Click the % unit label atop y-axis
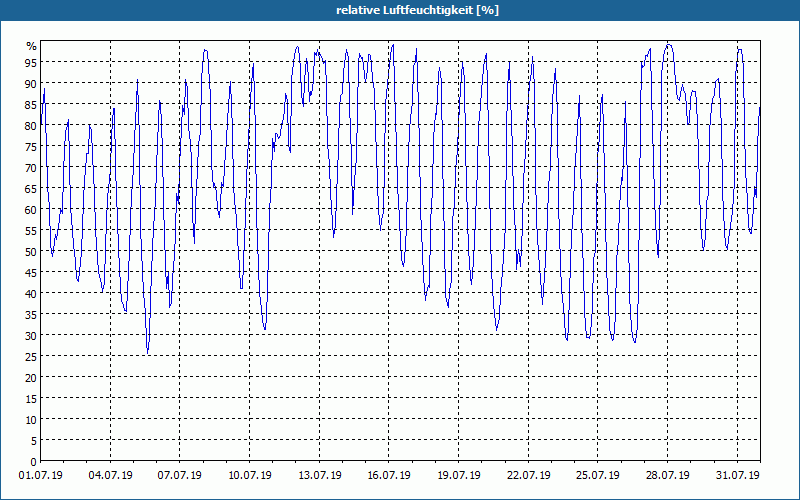This screenshot has height=500, width=800. tap(32, 46)
